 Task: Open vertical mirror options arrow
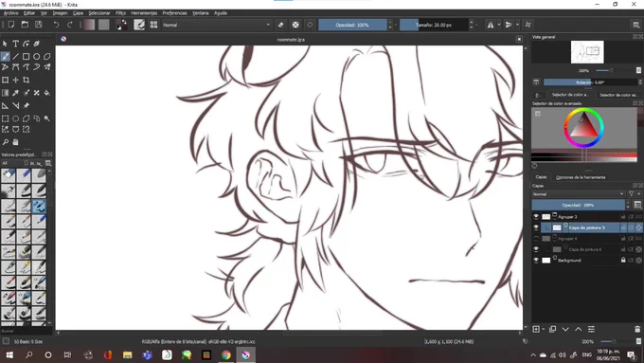[x=517, y=25]
